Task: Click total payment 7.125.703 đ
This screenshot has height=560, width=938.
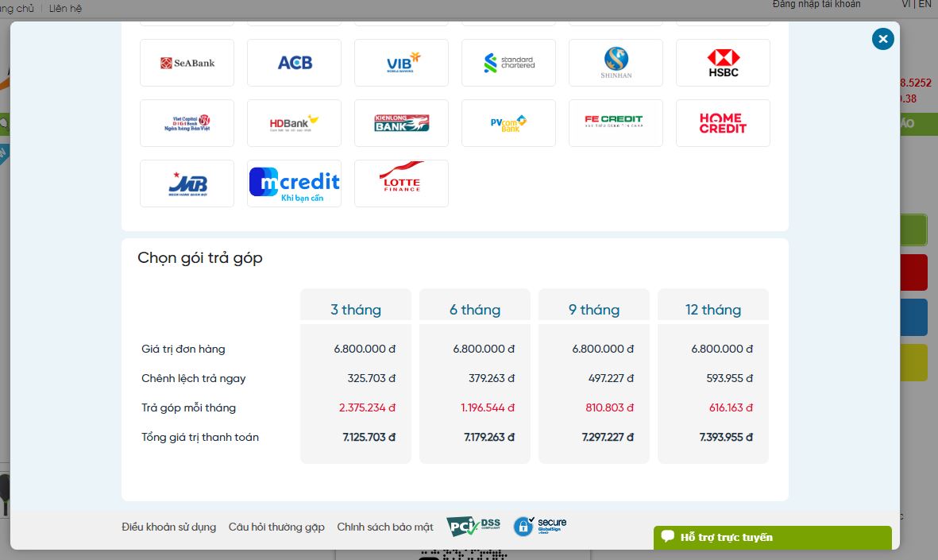Action: 369,438
